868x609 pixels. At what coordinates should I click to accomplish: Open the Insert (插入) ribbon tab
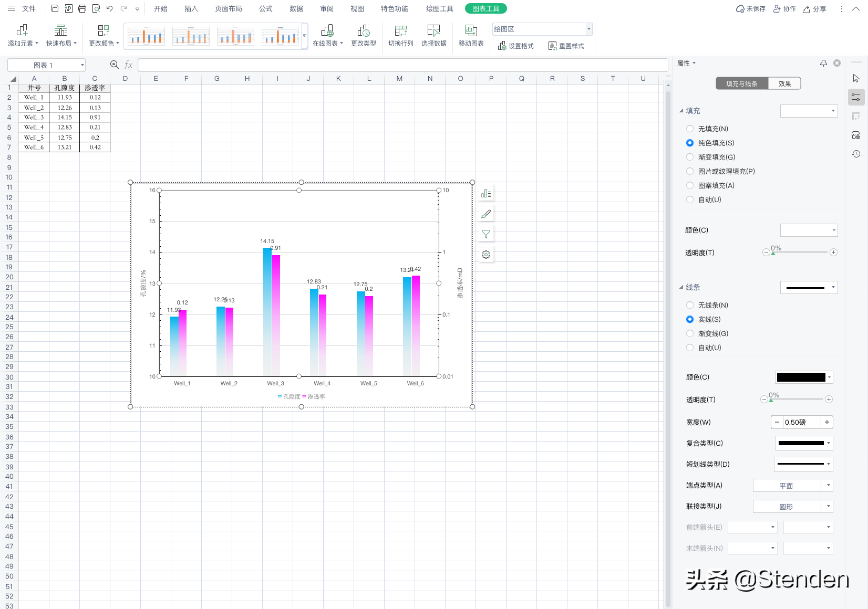191,8
